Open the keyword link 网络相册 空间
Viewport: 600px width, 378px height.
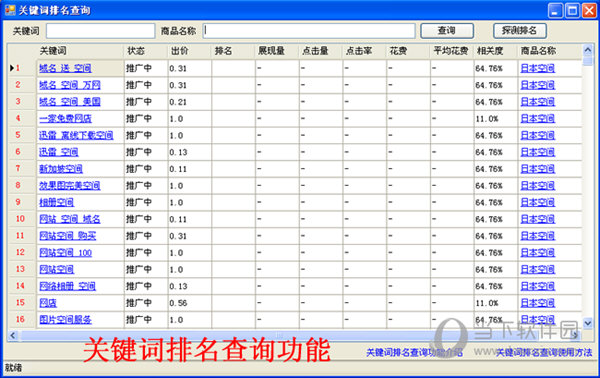pos(67,286)
